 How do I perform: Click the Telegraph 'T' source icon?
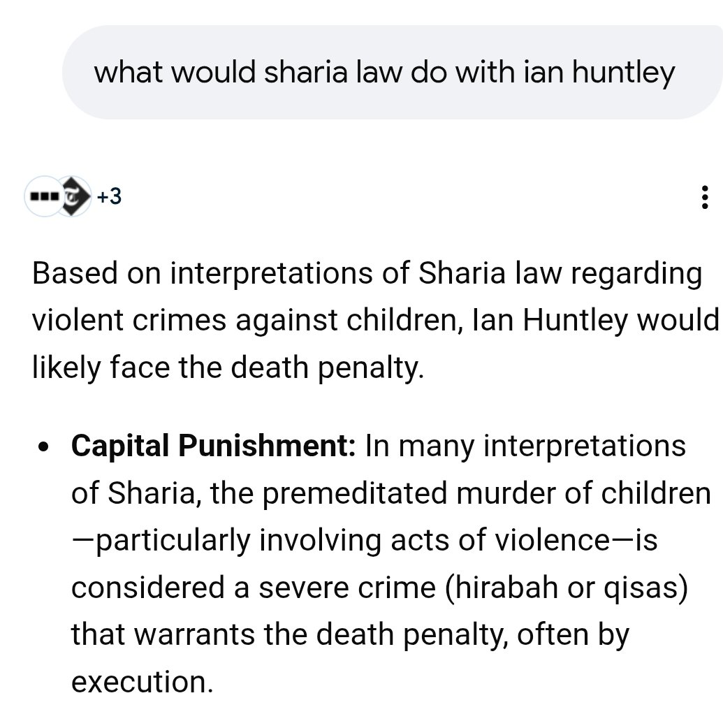72,198
